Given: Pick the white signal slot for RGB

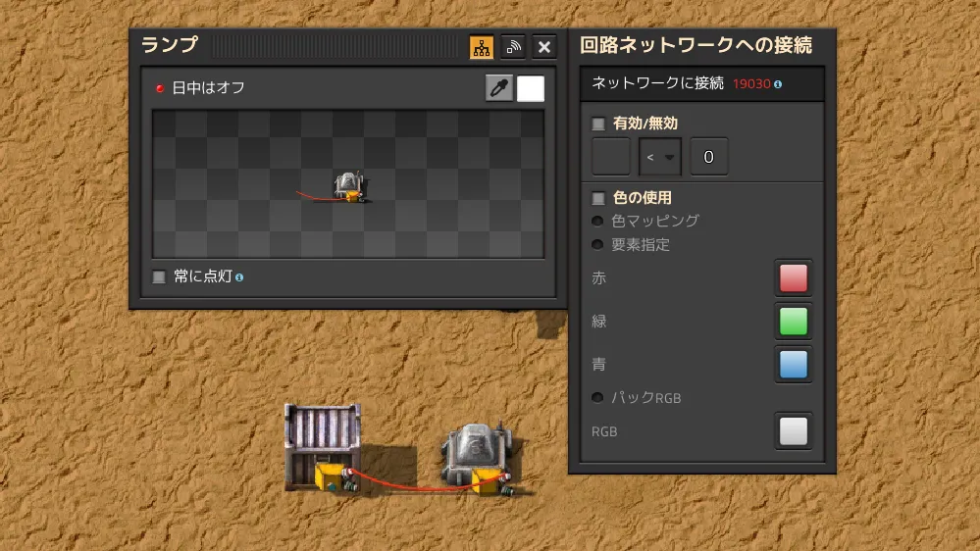Looking at the screenshot, I should [x=794, y=431].
